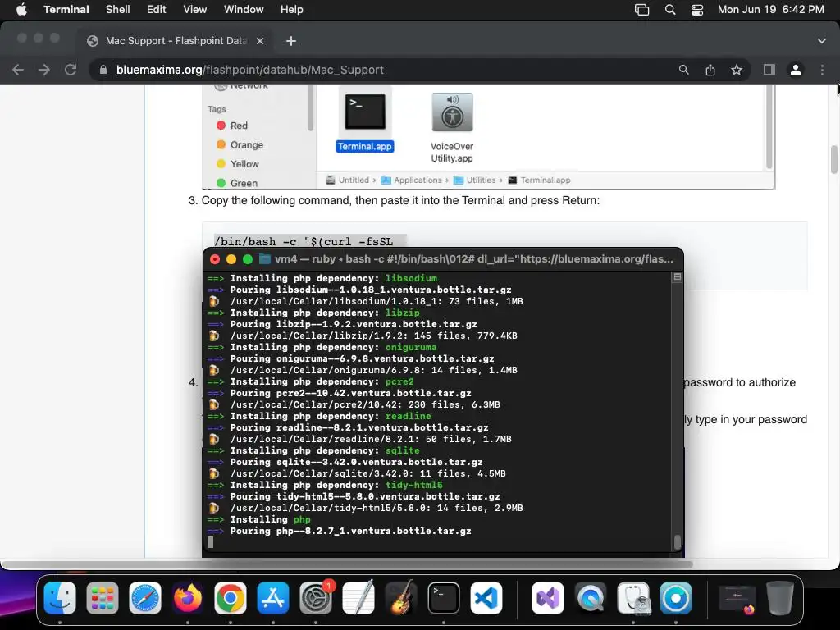The image size is (840, 630).
Task: Open the Window menu
Action: point(243,9)
